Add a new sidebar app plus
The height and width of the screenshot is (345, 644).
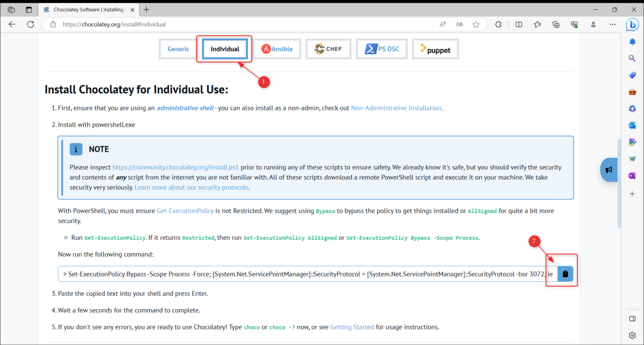pos(632,193)
